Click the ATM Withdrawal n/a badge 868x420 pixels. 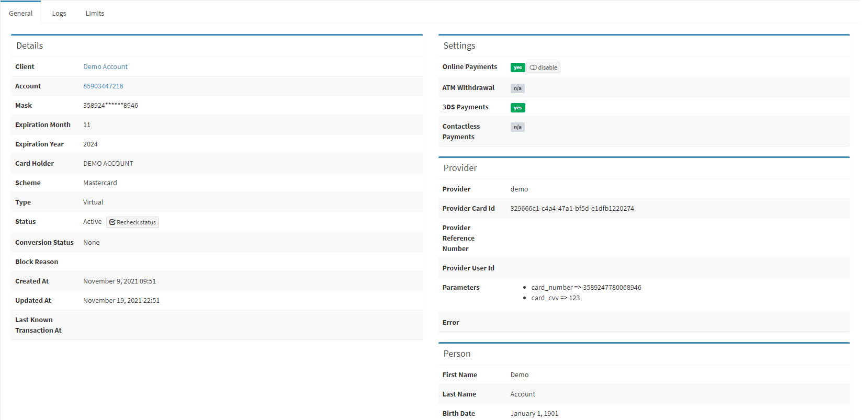click(517, 88)
